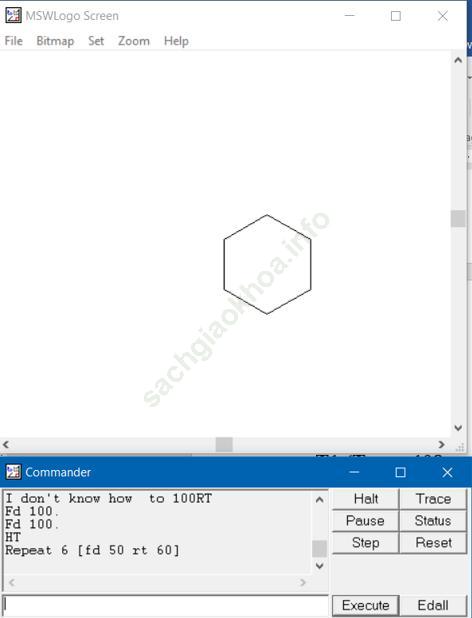Open the Bitmap menu

[55, 41]
